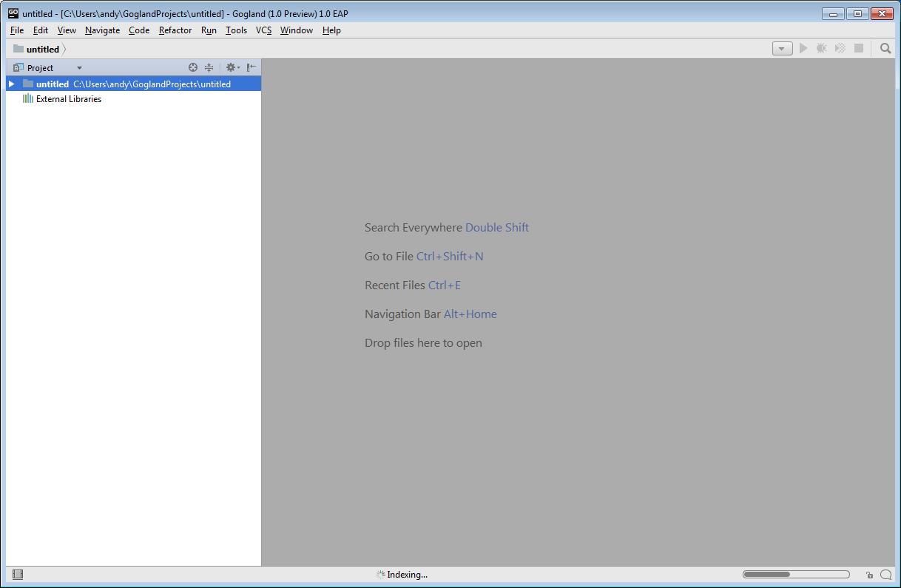The image size is (901, 588).
Task: Toggle read-only lock icon in status bar
Action: tap(869, 575)
